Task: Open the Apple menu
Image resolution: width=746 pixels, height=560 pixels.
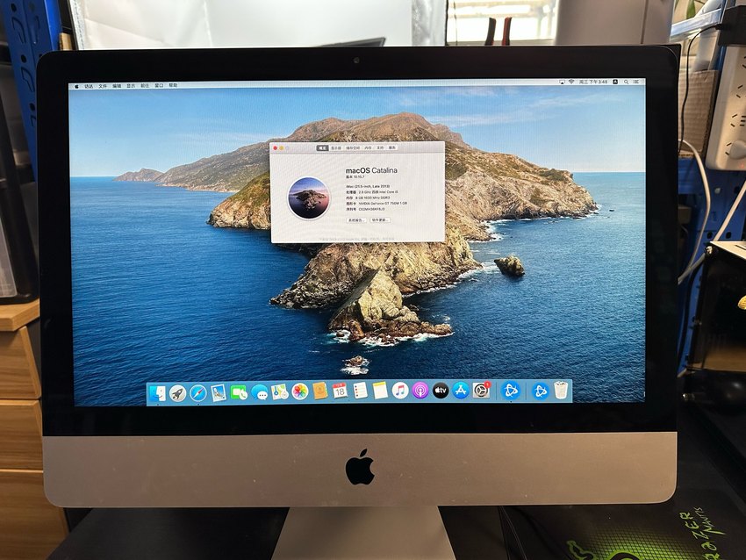Action: 76,86
